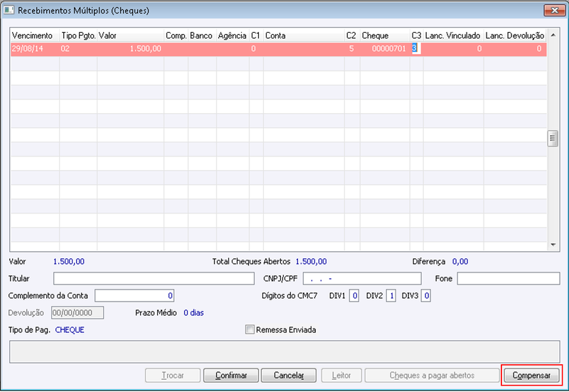Click the CHEQUE payment type value
Screen dimensions: 569x392
[x=70, y=329]
